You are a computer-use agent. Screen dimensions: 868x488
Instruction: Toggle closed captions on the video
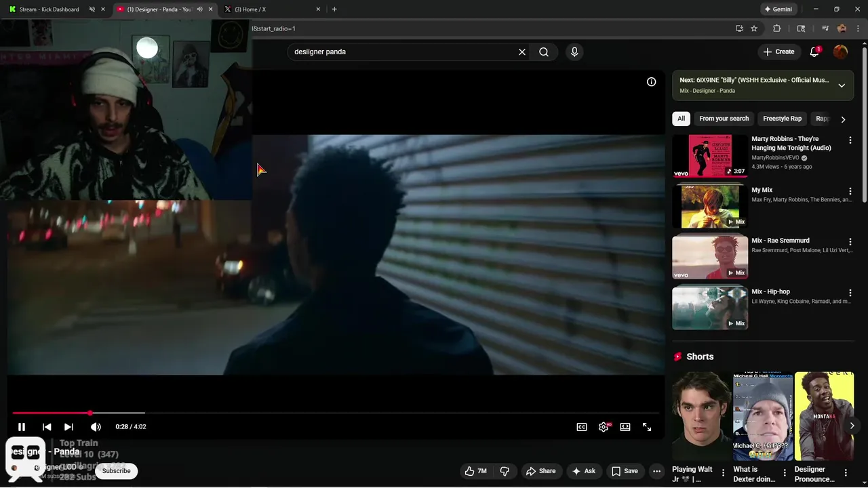582,427
